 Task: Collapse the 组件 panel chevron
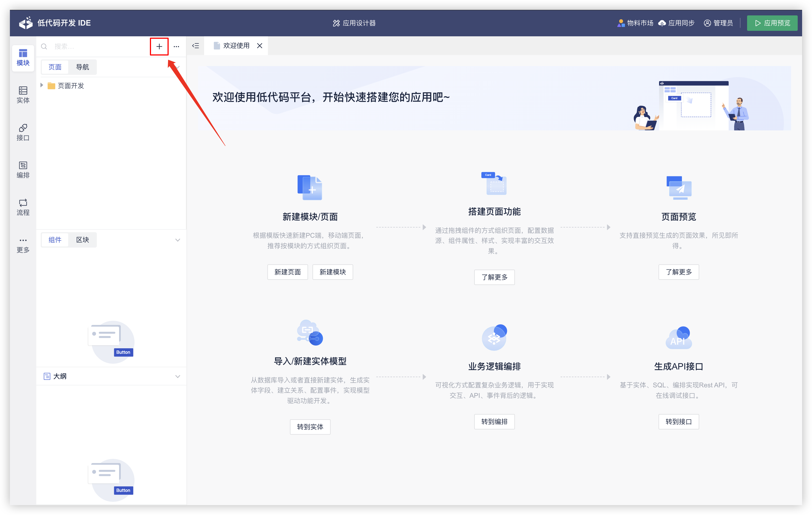click(178, 240)
